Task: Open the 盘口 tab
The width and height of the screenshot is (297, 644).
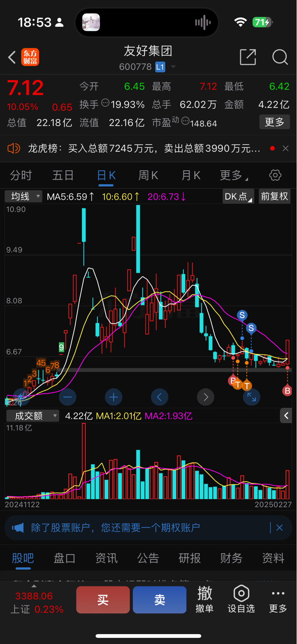Action: point(64,558)
